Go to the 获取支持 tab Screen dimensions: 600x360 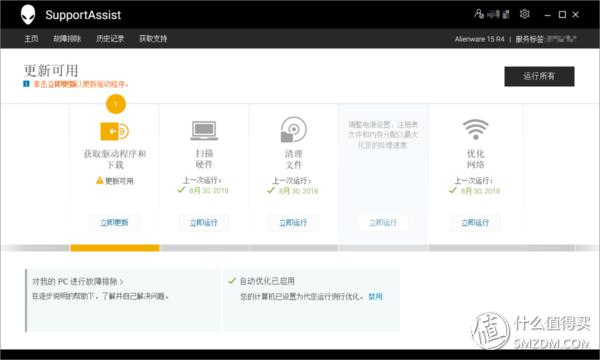point(153,39)
